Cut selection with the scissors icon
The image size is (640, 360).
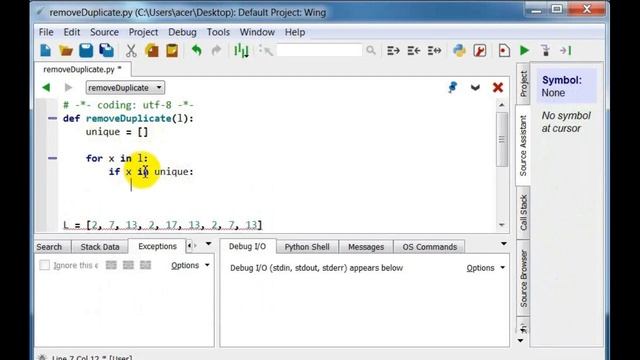(131, 51)
